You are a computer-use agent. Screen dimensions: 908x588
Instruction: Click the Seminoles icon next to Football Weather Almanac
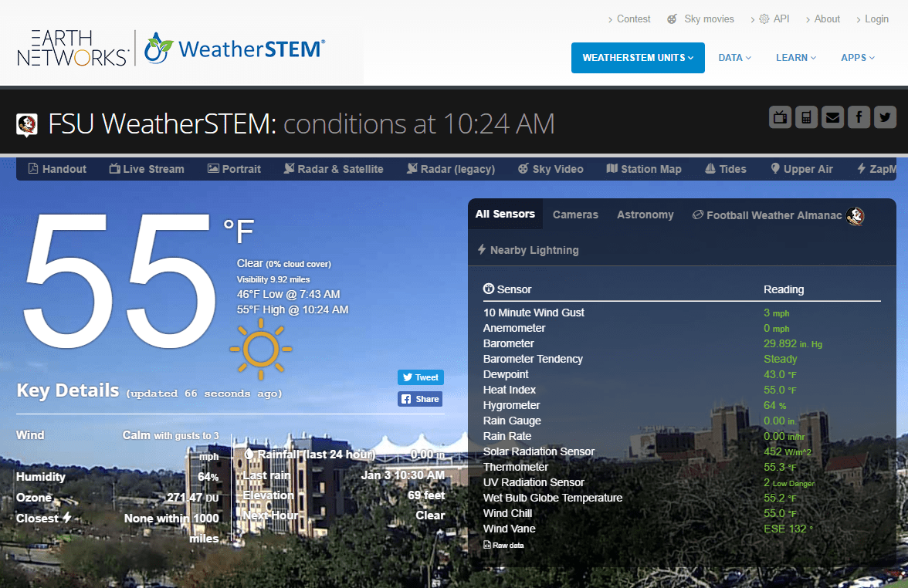[x=855, y=216]
